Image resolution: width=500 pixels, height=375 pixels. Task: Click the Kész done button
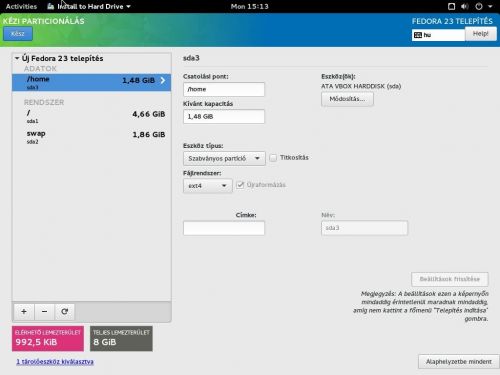[x=18, y=34]
